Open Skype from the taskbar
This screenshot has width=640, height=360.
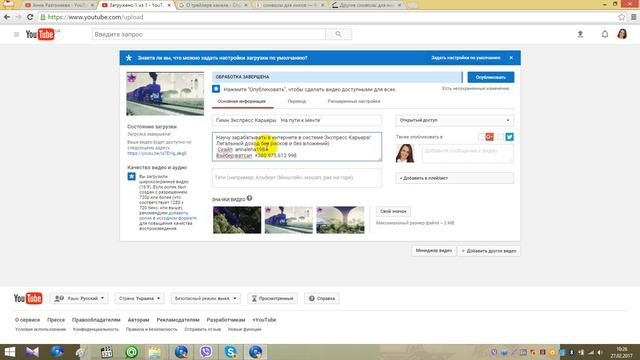click(231, 352)
